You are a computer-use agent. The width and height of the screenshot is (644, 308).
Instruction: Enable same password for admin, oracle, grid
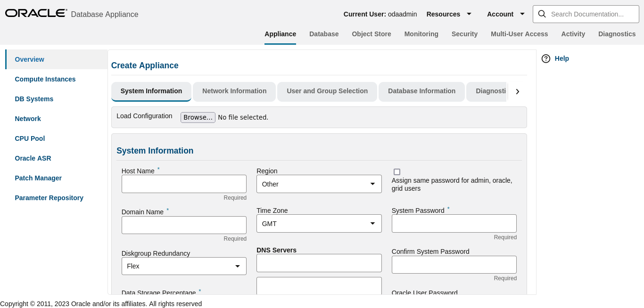point(397,172)
